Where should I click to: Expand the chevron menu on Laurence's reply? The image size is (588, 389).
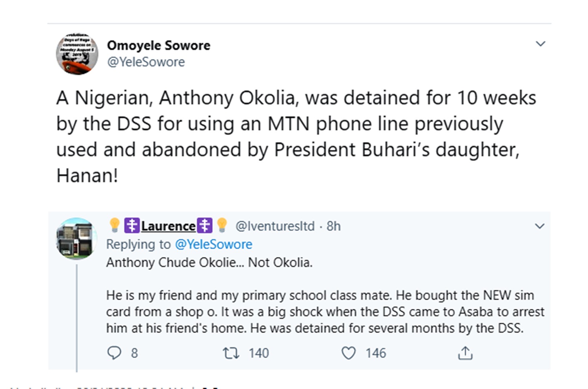(540, 226)
